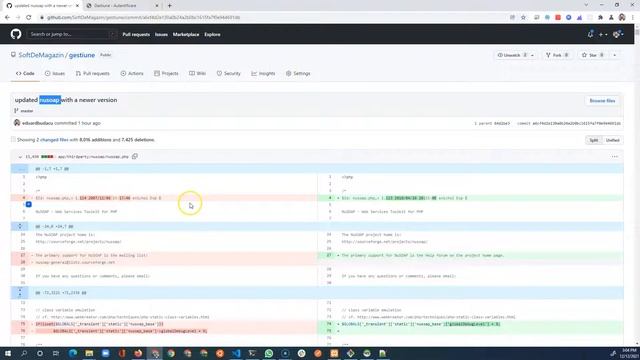640x360 pixels.
Task: Open WhatsApp from the taskbar
Action: pos(269,353)
